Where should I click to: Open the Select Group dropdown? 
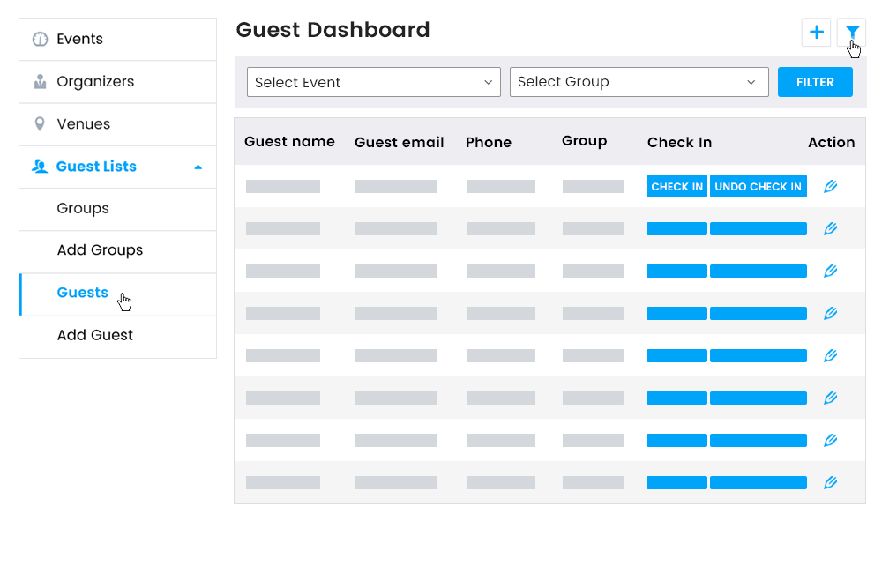(639, 82)
